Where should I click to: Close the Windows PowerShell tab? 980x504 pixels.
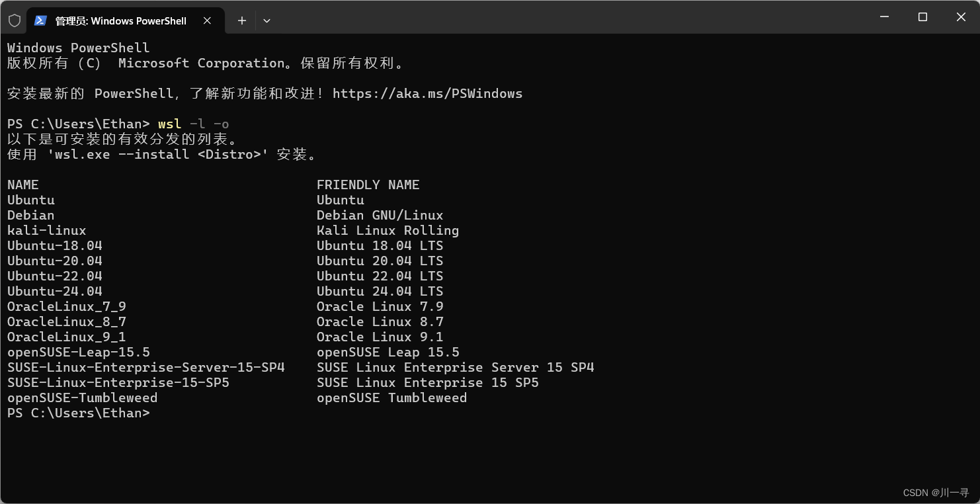(207, 21)
